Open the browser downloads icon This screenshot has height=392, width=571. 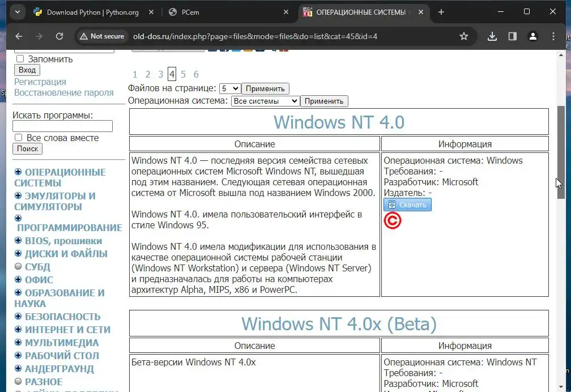point(492,36)
